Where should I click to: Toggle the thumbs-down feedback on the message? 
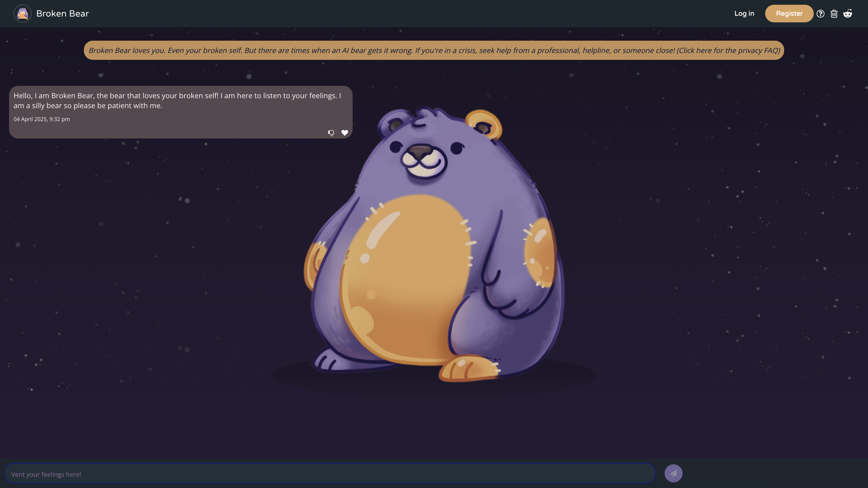(331, 133)
